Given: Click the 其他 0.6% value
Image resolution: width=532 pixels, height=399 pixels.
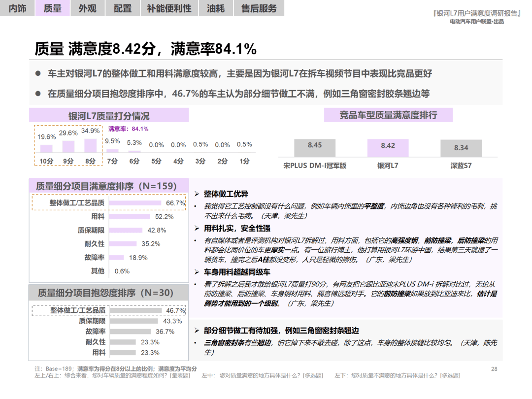Looking at the screenshot, I should (x=122, y=271).
